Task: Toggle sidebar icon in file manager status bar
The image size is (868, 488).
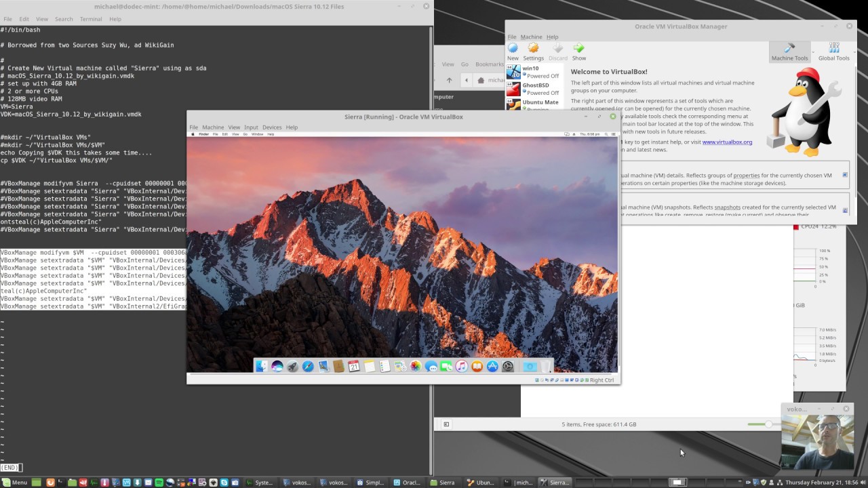Action: click(446, 424)
